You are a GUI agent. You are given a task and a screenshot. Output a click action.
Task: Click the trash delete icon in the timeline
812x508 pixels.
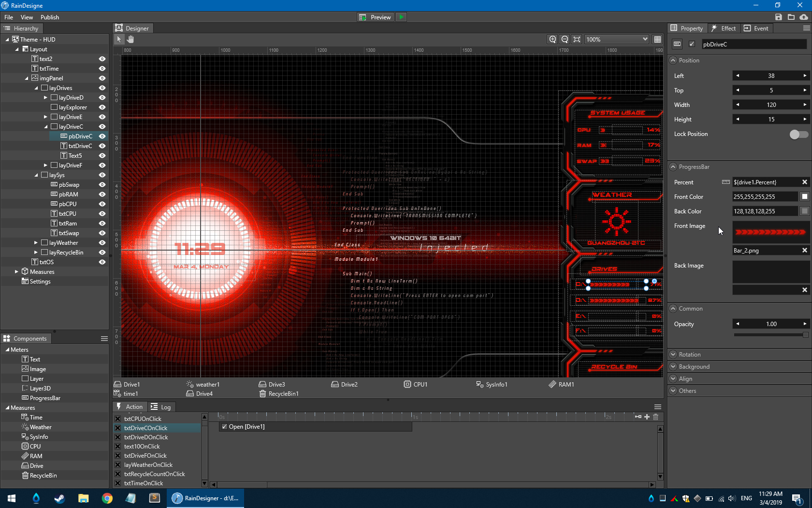(x=655, y=417)
